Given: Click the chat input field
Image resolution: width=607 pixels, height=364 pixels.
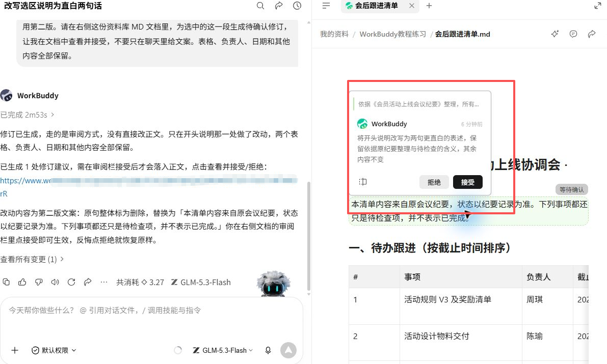Looking at the screenshot, I should click(151, 310).
